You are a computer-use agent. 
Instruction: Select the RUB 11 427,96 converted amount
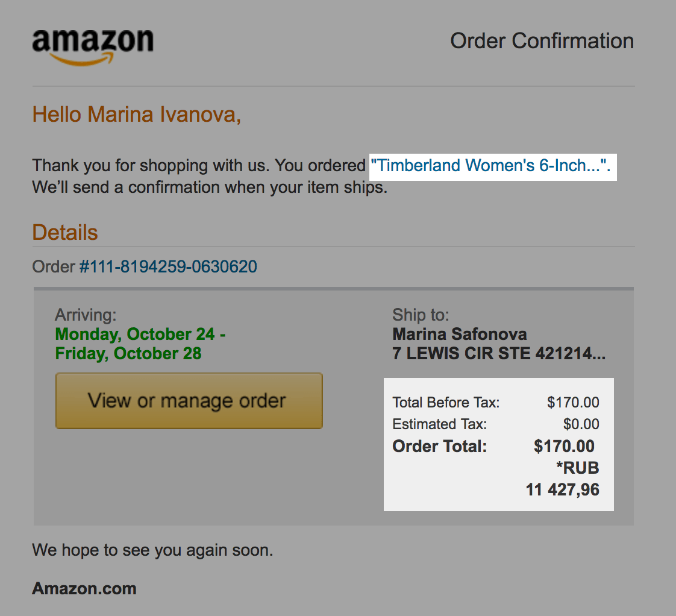pyautogui.click(x=563, y=479)
